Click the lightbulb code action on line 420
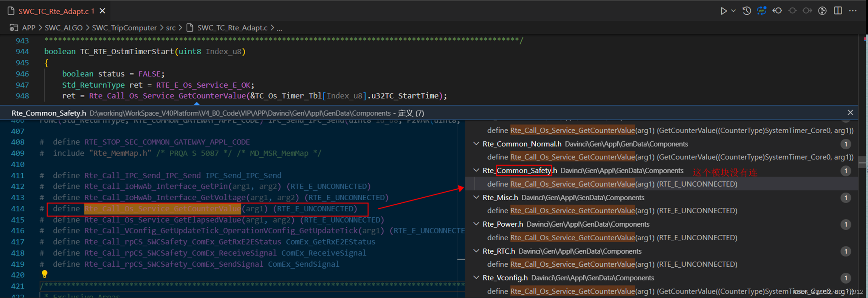This screenshot has height=298, width=868. click(x=45, y=274)
